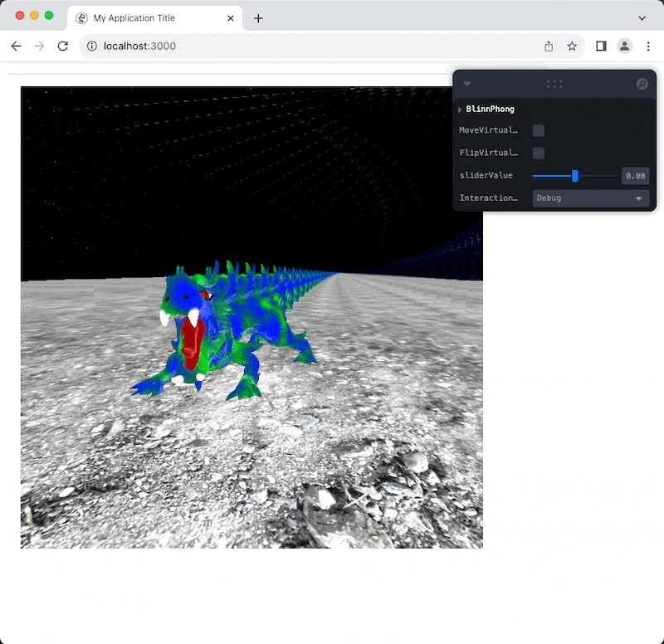
Task: Open the Interaction mode dropdown showing Debug
Action: (x=590, y=198)
